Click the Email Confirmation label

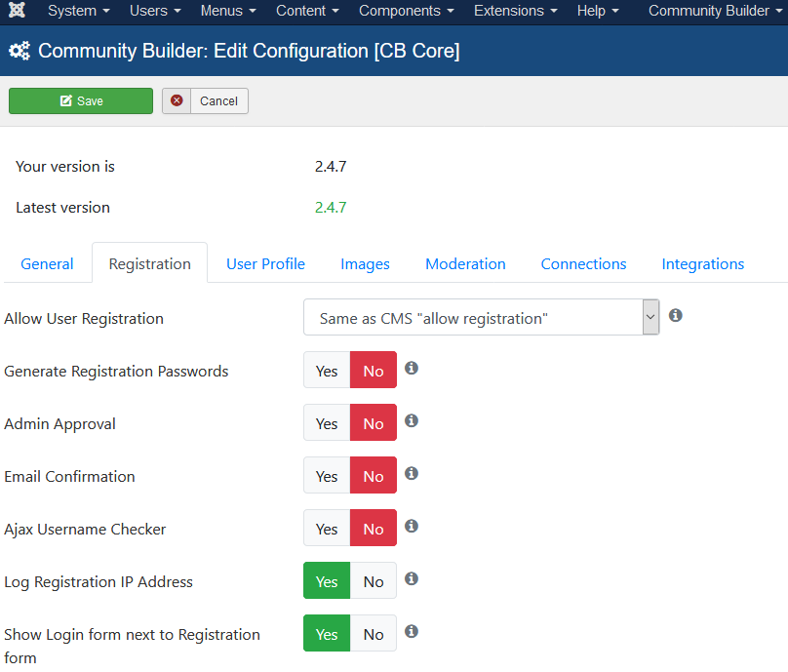(x=69, y=476)
